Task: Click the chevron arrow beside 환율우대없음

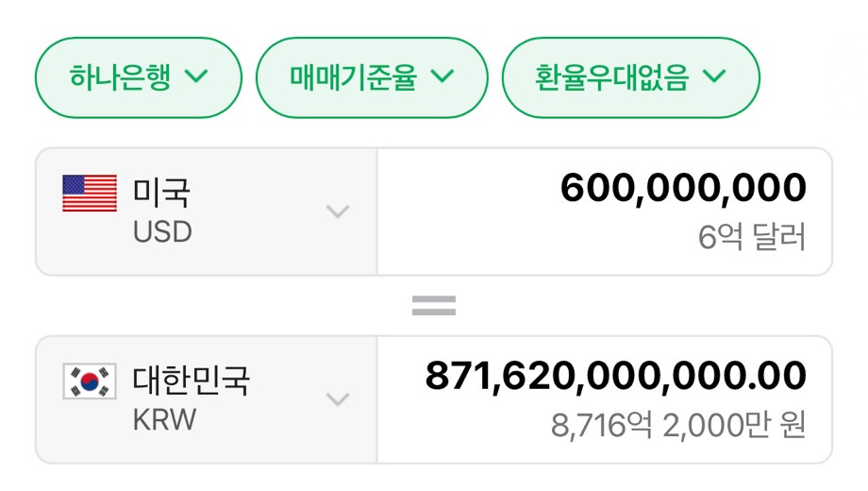Action: coord(715,76)
